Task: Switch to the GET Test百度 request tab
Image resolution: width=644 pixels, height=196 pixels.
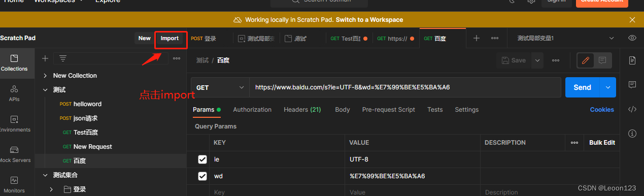Action: tap(349, 39)
